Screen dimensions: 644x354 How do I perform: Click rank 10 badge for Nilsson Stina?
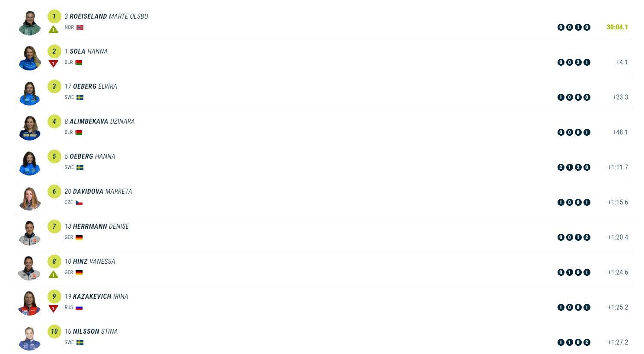pyautogui.click(x=54, y=332)
